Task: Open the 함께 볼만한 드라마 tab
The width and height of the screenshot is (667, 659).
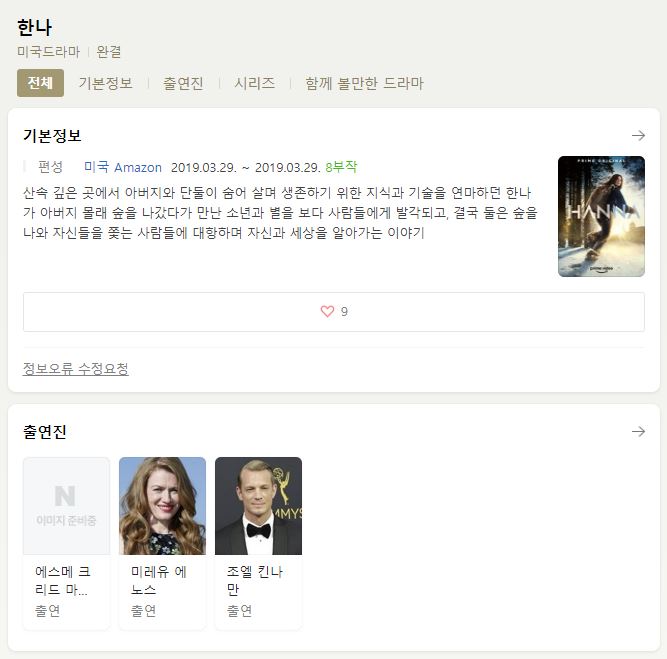Action: click(364, 83)
